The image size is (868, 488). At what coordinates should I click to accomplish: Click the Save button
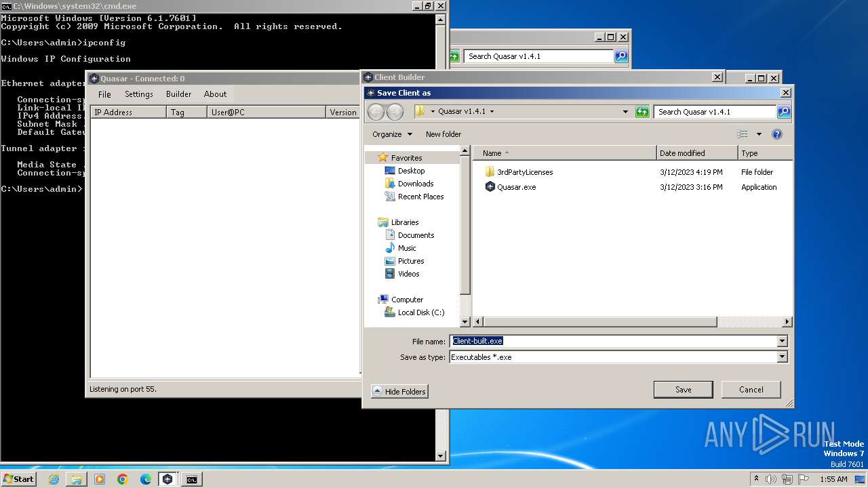click(683, 390)
